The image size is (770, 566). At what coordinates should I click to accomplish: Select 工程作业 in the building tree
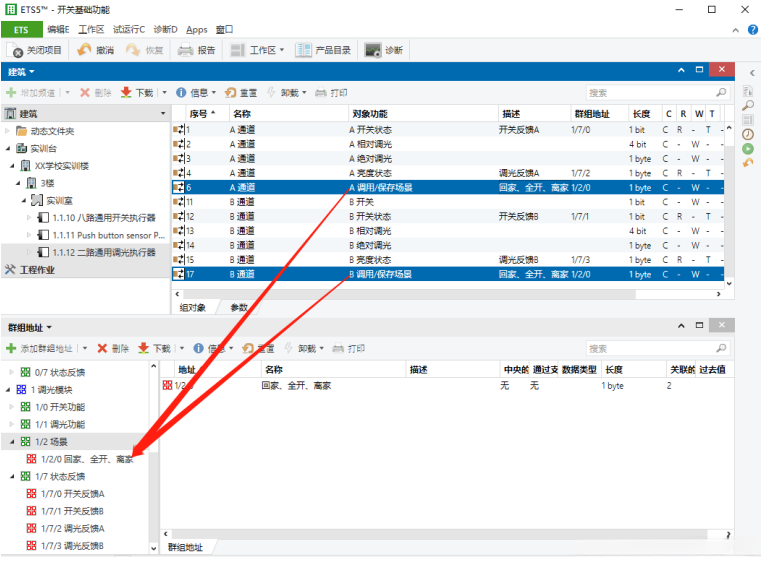[37, 270]
